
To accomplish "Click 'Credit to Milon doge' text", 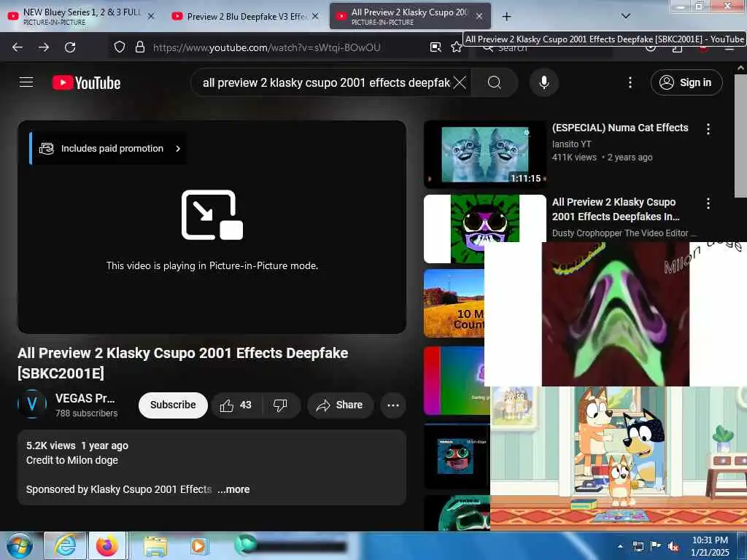I will 72,461.
